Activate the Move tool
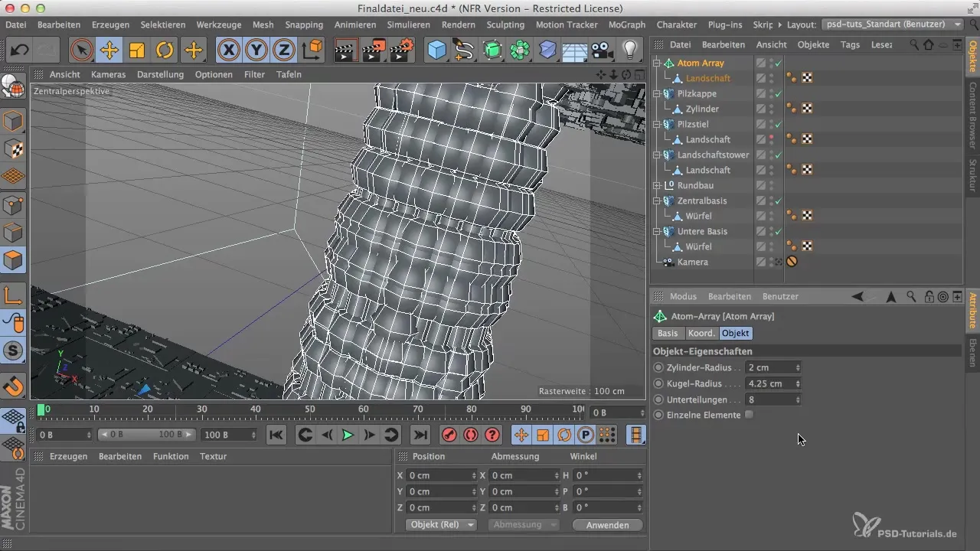 point(109,51)
